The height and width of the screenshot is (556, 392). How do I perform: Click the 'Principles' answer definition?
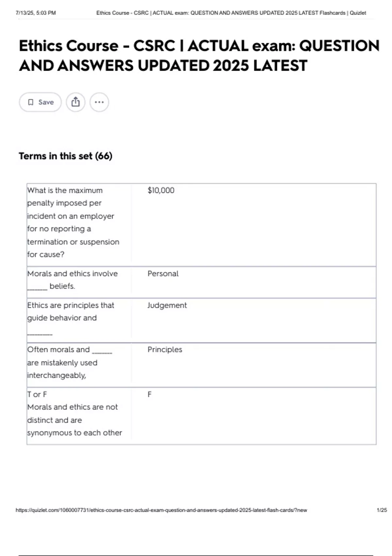(x=165, y=350)
